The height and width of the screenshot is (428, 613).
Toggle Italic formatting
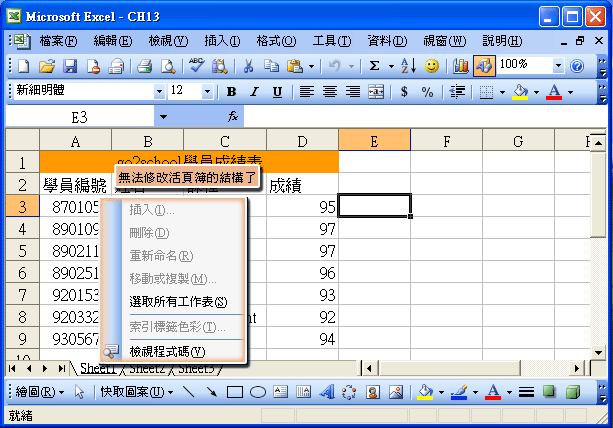pos(255,92)
